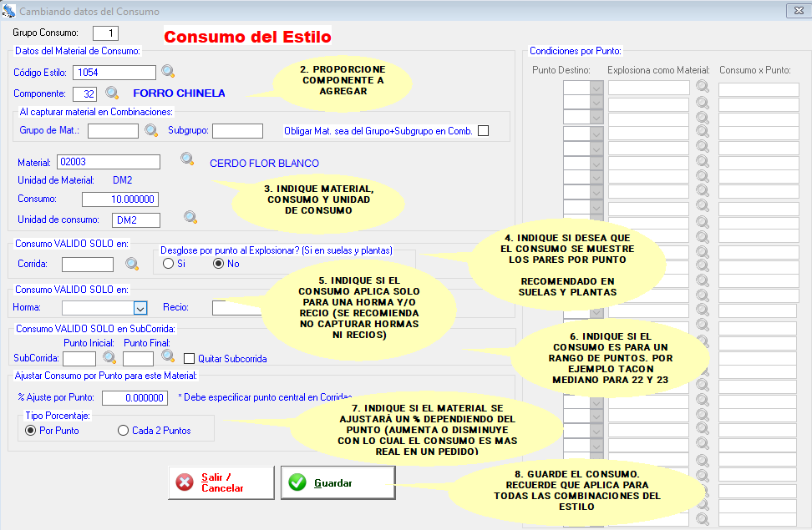Click the Material field showing 02003
812x530 pixels.
tap(109, 162)
